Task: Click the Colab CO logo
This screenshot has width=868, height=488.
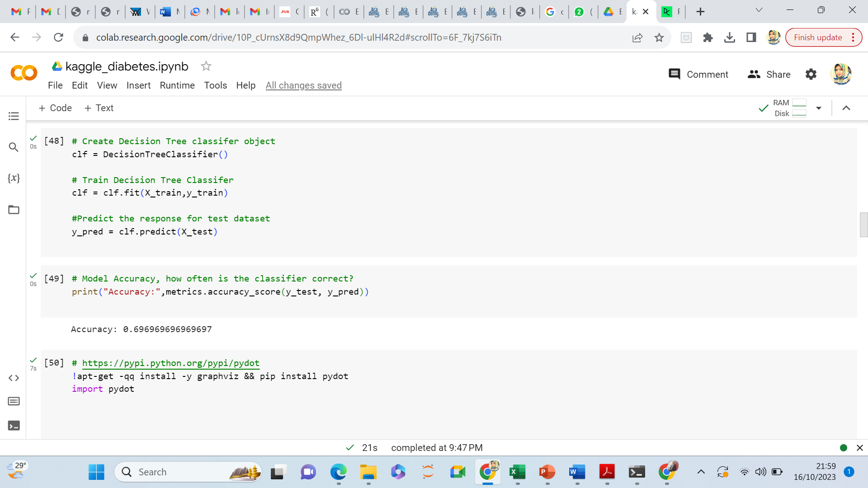Action: (24, 73)
